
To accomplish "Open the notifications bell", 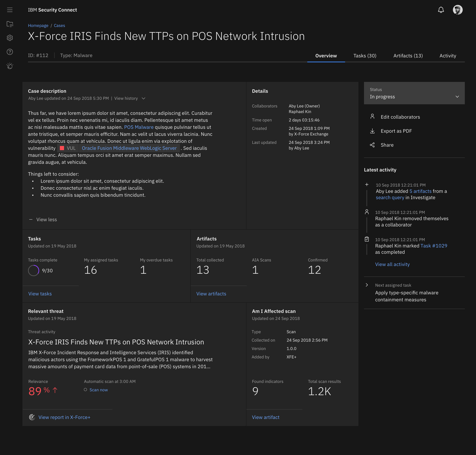I will (441, 10).
